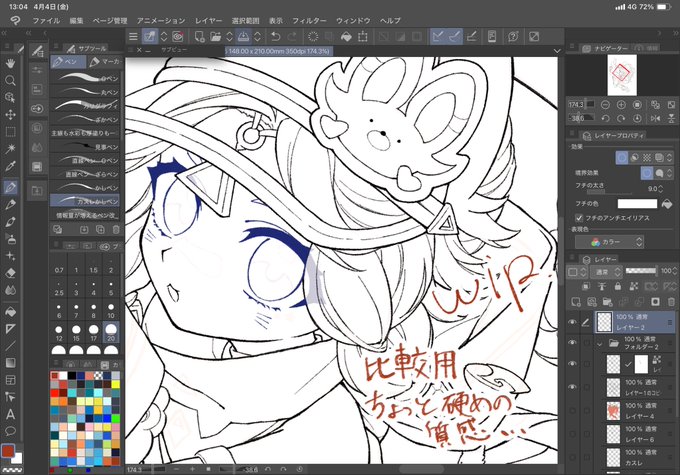This screenshot has height=475, width=680.
Task: Open the フィルター menu
Action: click(309, 20)
